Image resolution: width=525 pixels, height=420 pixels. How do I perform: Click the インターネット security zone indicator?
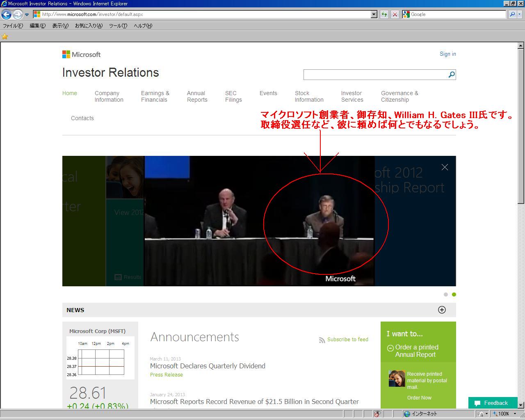(420, 414)
